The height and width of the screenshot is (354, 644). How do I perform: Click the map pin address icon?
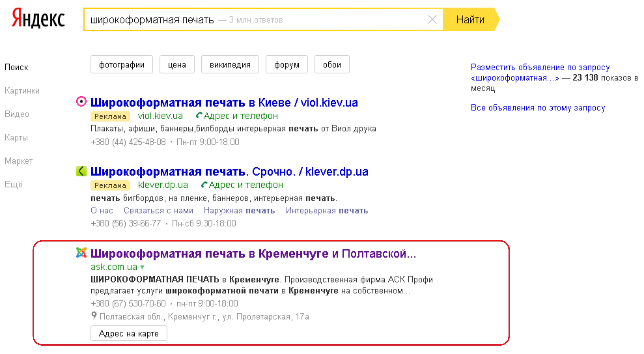(x=94, y=316)
